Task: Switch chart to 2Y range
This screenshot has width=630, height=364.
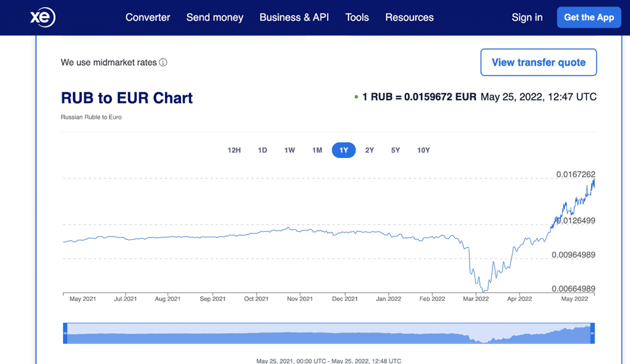Action: point(369,150)
